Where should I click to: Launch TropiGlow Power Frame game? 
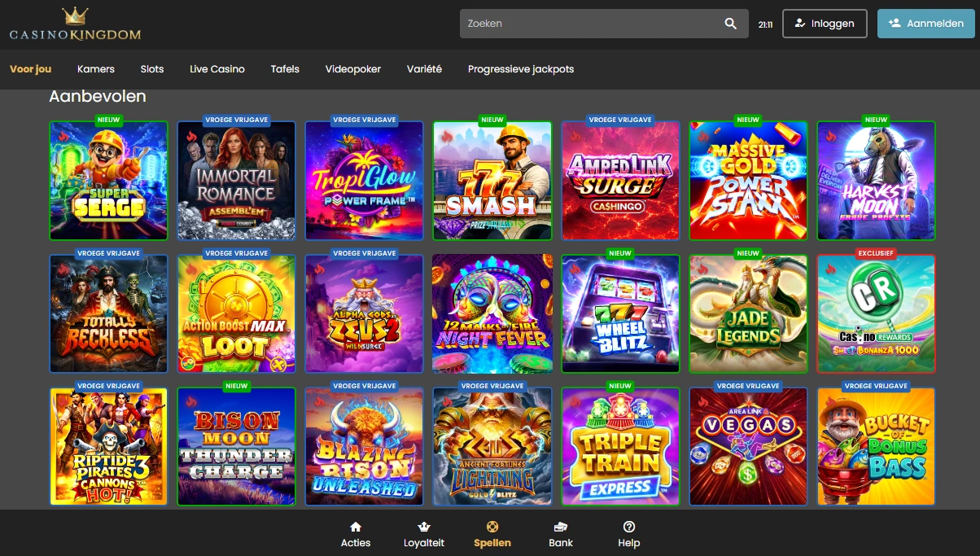(364, 181)
